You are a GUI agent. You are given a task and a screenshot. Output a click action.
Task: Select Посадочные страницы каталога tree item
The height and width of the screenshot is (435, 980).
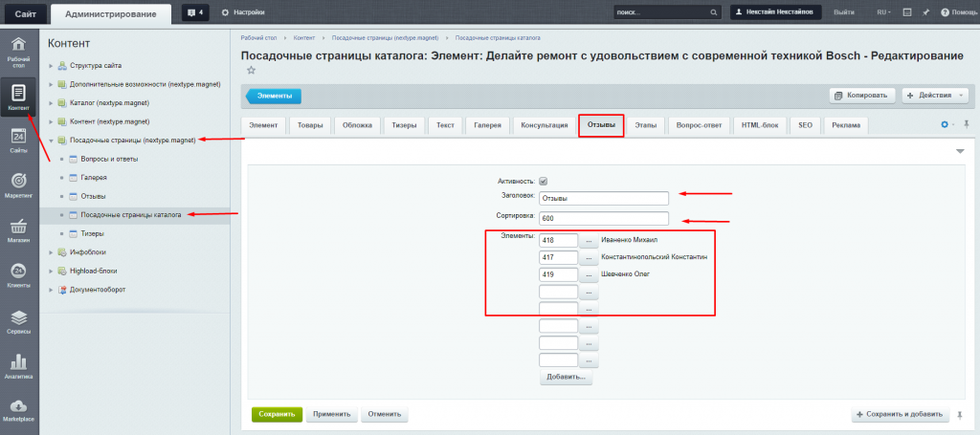coord(131,215)
